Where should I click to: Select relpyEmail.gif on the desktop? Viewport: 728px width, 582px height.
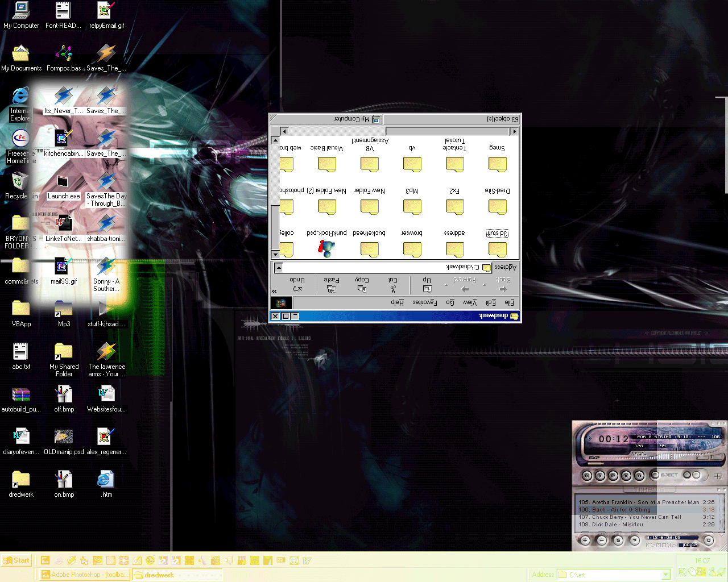106,15
